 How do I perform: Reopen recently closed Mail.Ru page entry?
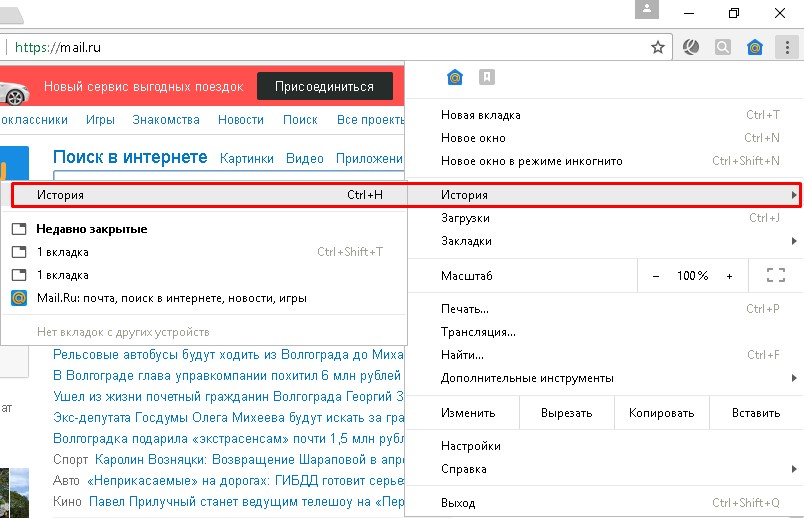click(x=171, y=298)
